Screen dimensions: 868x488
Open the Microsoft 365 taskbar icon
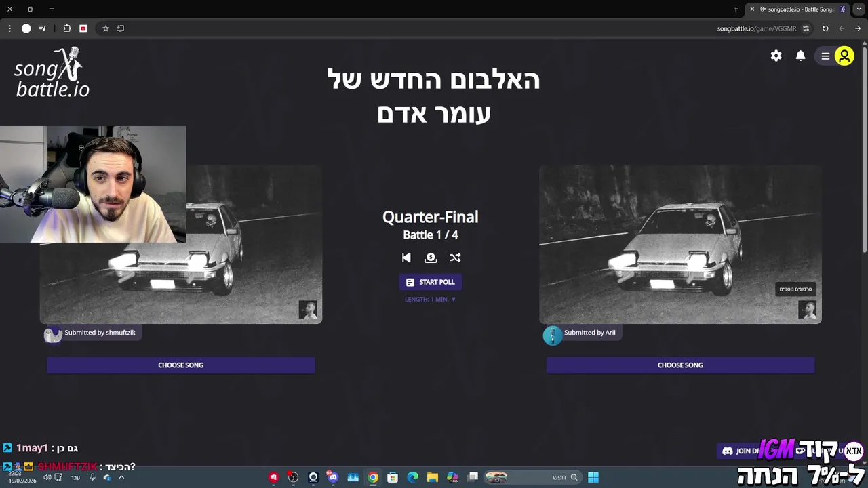click(x=452, y=477)
